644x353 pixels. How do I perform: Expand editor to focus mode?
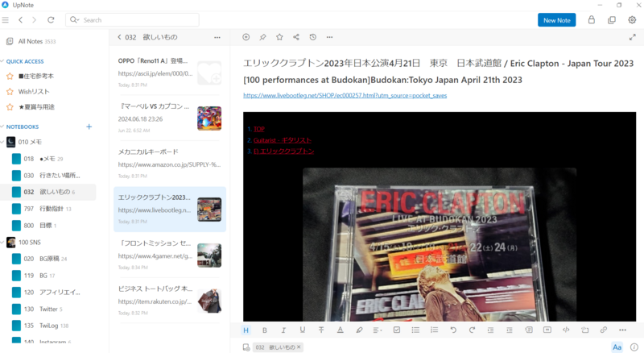[633, 37]
